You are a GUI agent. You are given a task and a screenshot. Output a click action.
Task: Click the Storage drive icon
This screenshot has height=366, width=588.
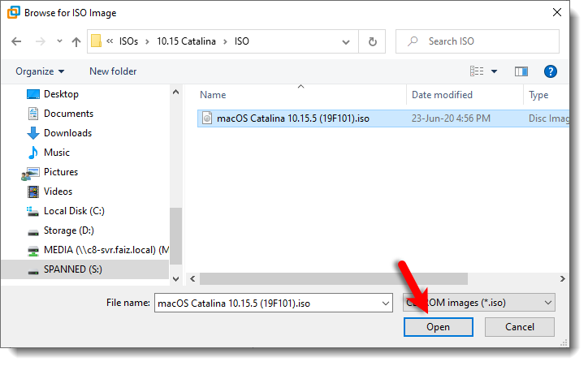point(33,233)
